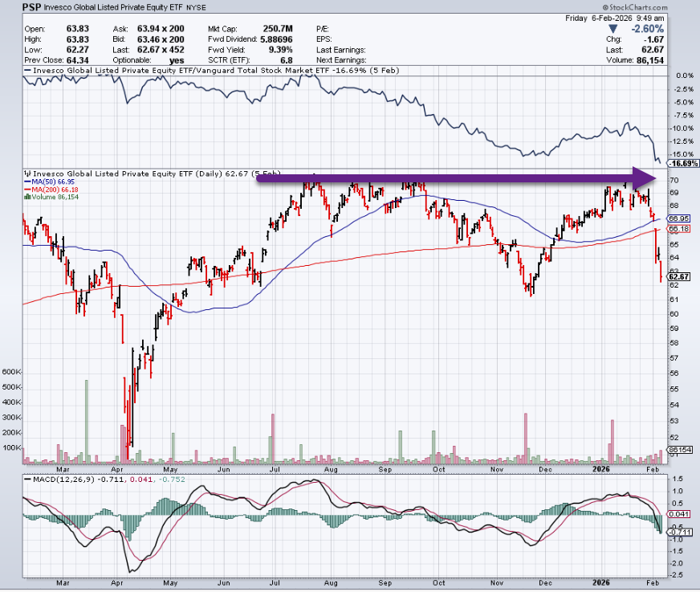Click the 86154 volume axis label
This screenshot has width=700, height=592.
point(679,450)
